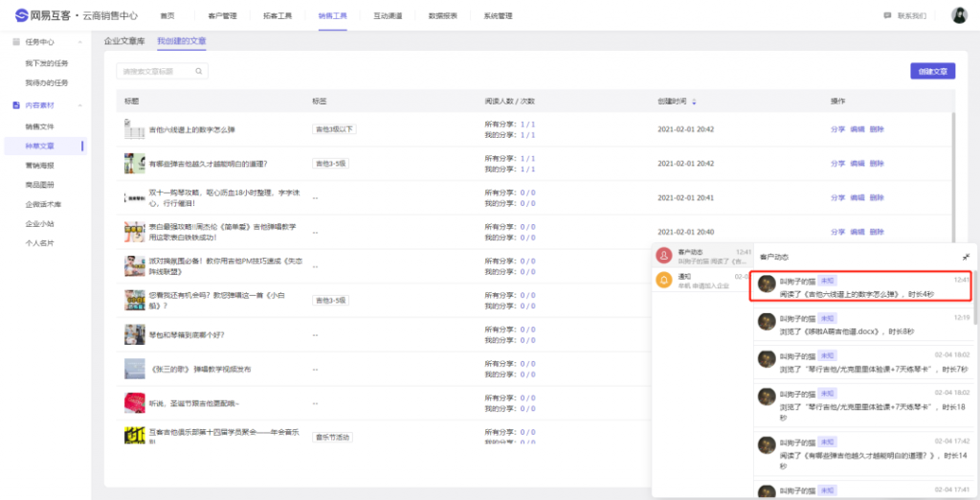Open the user avatar in top-right corner
Viewport: 980px width, 500px height.
[959, 15]
